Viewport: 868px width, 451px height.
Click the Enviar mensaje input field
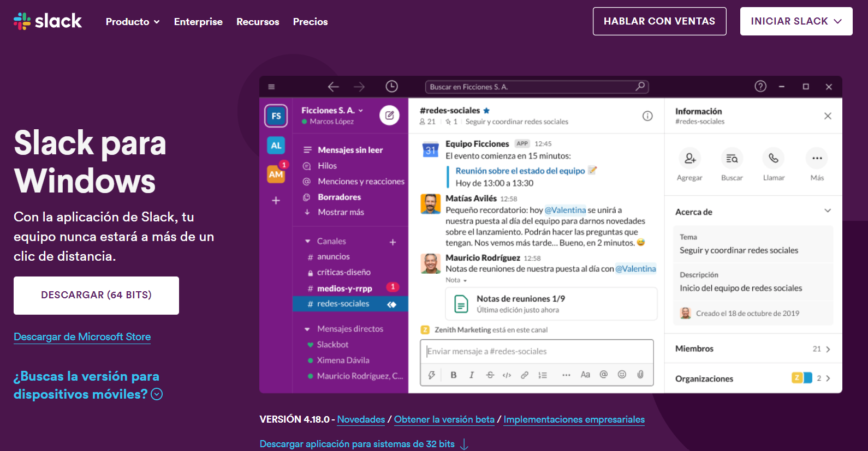tap(537, 351)
